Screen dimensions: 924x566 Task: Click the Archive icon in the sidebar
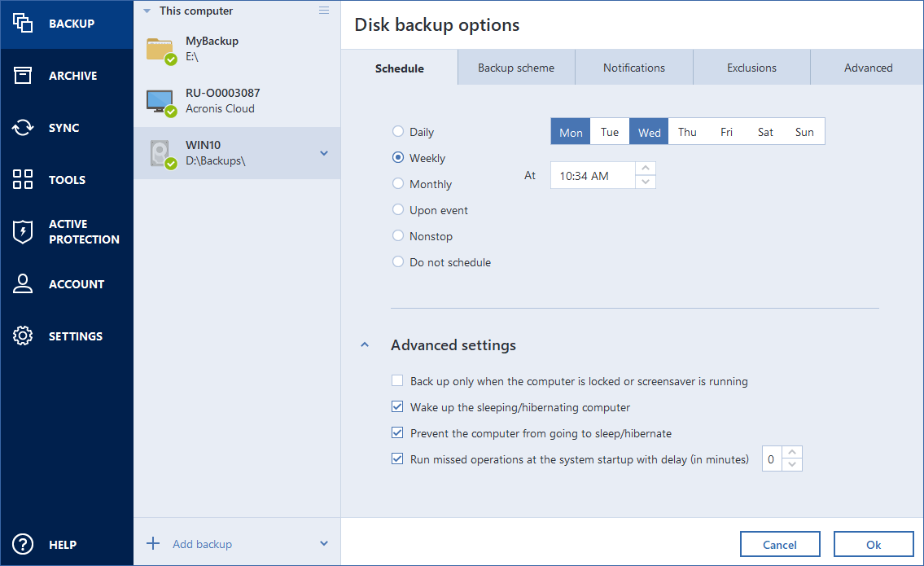(23, 76)
